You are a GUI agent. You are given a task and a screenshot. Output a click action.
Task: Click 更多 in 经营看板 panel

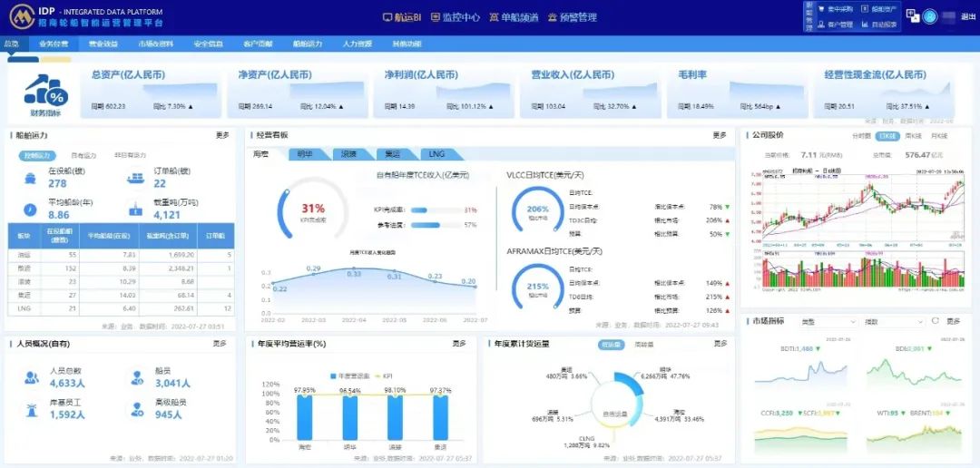tap(720, 135)
